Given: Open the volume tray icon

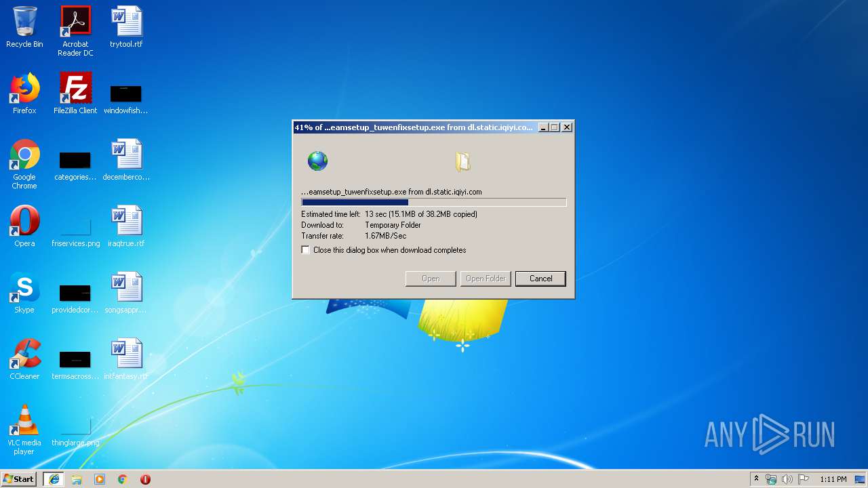Looking at the screenshot, I should click(787, 479).
